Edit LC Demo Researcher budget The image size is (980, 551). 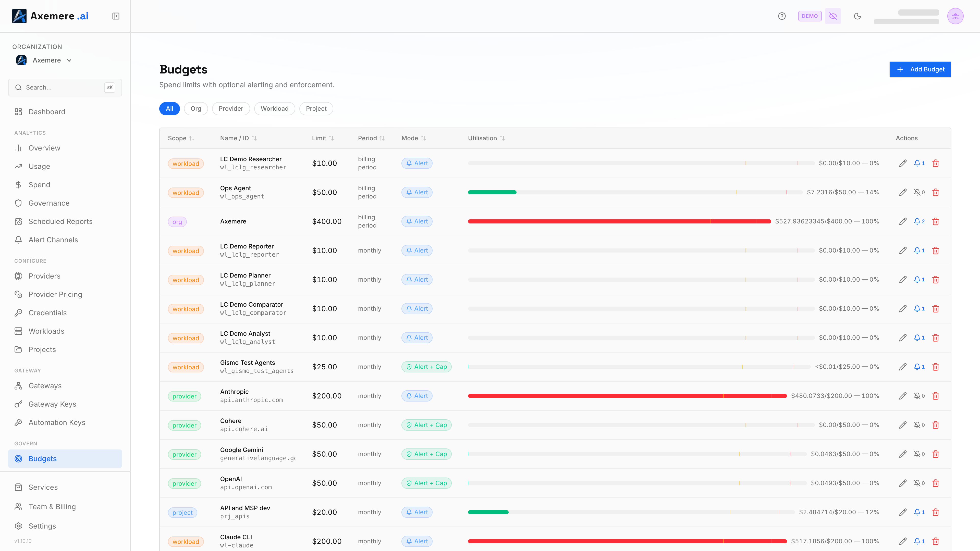click(903, 163)
